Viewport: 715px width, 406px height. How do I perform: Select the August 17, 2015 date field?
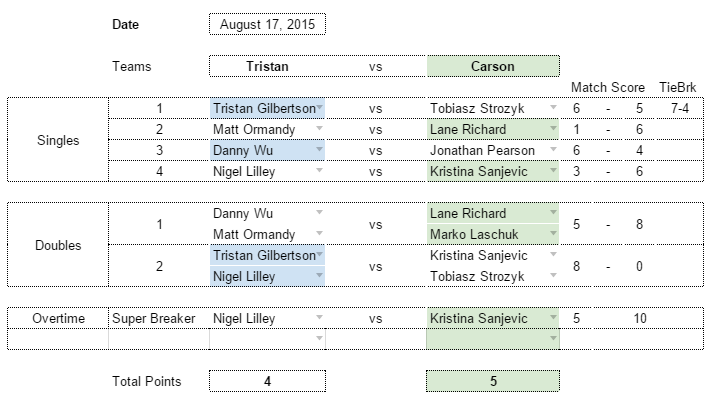(x=268, y=24)
